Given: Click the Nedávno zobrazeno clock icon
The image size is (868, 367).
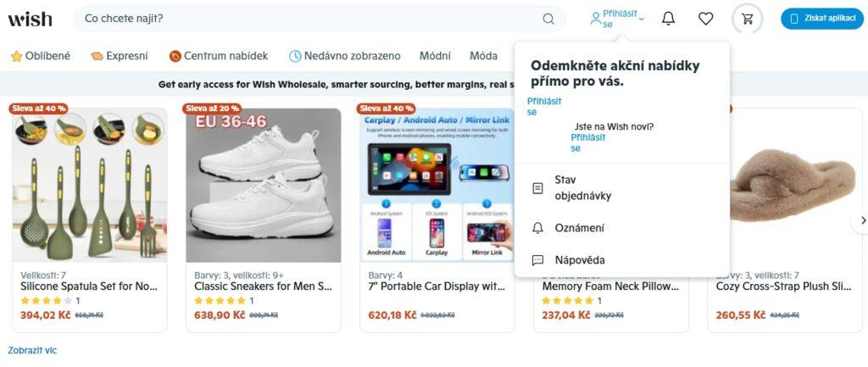Looking at the screenshot, I should pyautogui.click(x=295, y=57).
